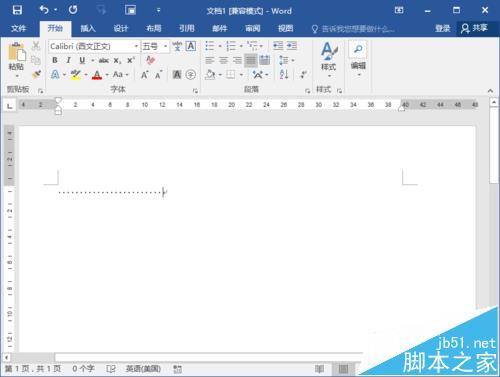Click the enclosed character icon
This screenshot has height=377, width=500.
(x=191, y=75)
